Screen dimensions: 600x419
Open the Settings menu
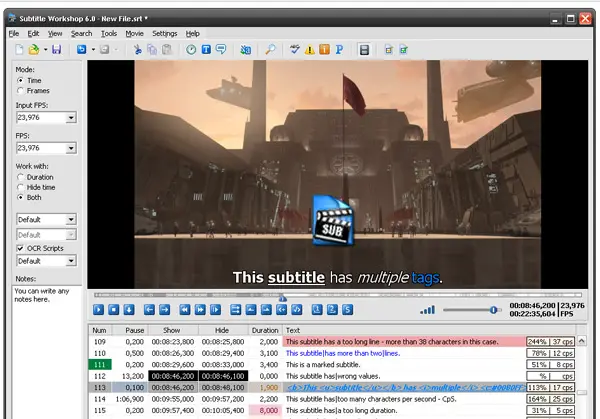[164, 33]
